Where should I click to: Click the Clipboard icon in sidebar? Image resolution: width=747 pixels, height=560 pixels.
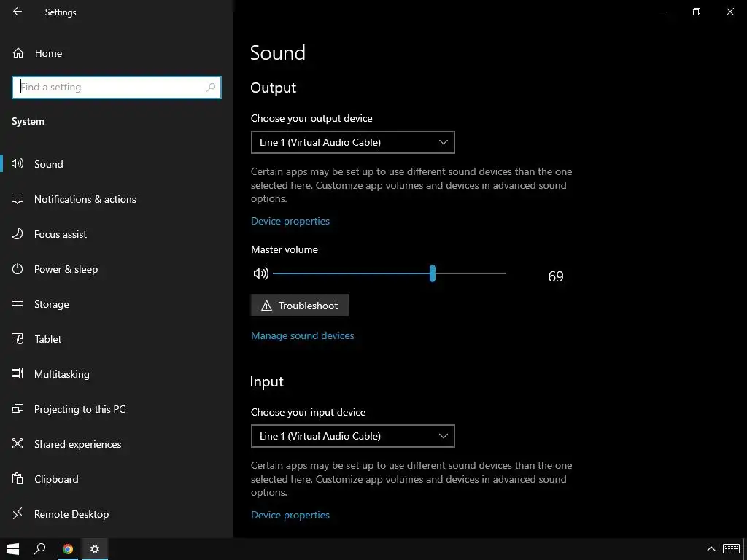[x=18, y=479]
